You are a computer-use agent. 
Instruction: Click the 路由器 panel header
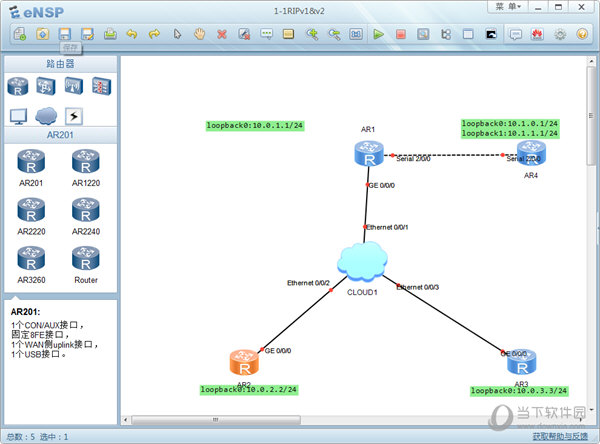(60, 64)
